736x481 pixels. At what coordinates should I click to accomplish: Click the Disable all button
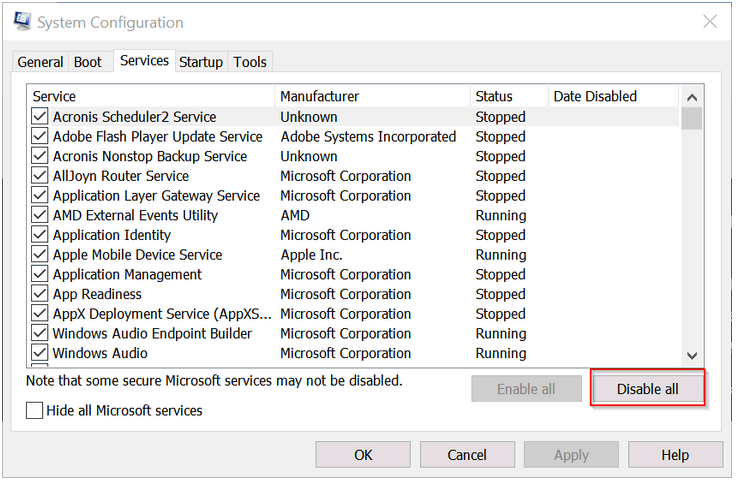[x=648, y=389]
